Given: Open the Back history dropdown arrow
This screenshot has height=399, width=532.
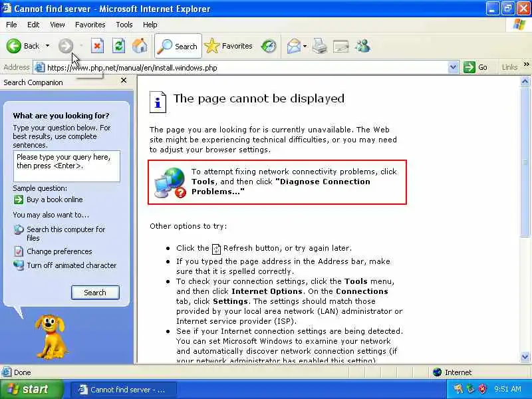Looking at the screenshot, I should click(47, 46).
